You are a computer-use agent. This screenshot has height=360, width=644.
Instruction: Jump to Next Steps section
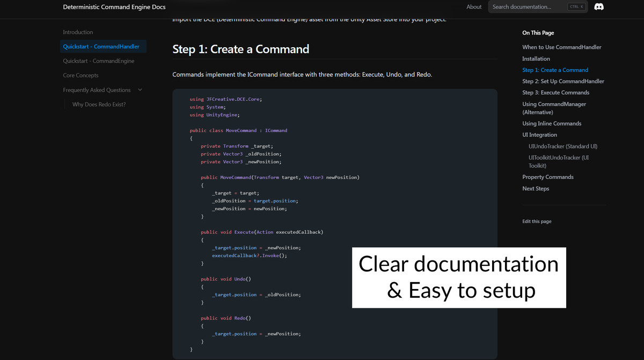tap(536, 189)
